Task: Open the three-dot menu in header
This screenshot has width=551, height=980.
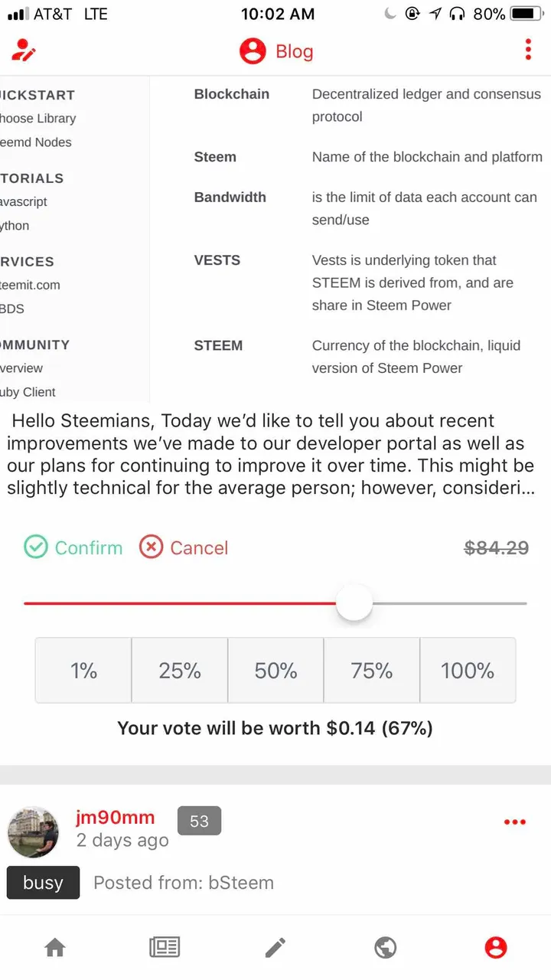Action: 528,51
